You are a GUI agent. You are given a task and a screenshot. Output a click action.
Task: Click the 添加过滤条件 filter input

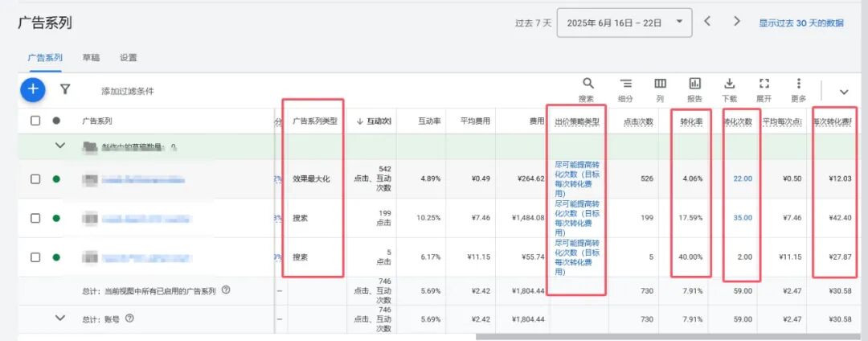point(127,92)
